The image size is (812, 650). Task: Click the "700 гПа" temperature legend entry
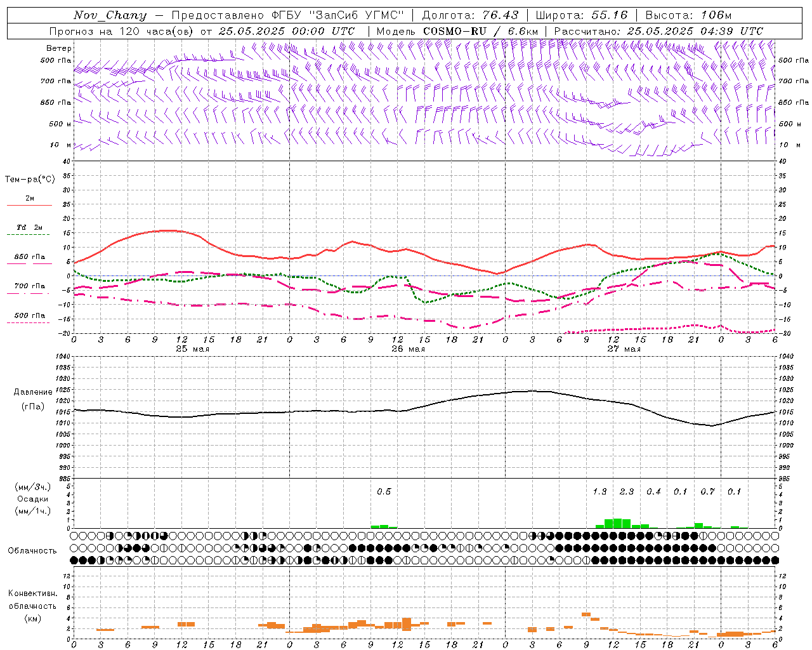29,286
